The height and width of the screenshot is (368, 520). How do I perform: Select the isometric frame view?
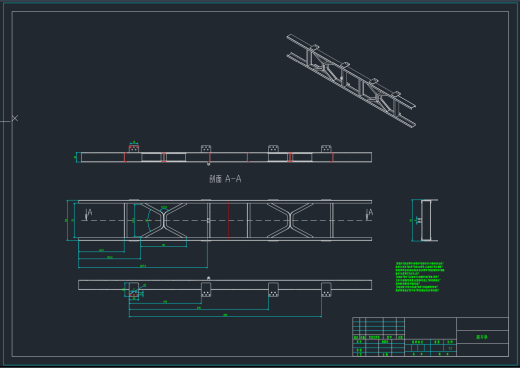(351, 81)
